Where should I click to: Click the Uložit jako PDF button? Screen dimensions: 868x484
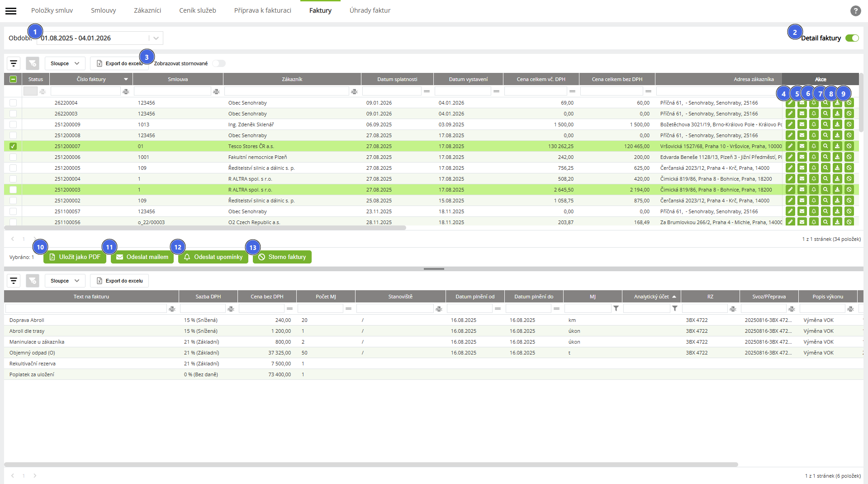tap(75, 257)
